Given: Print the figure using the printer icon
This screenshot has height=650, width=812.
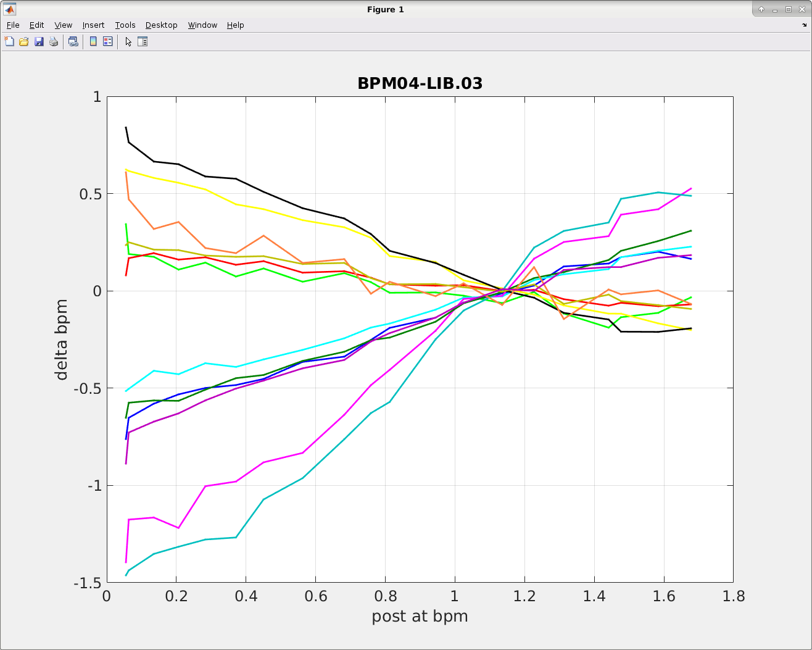Looking at the screenshot, I should coord(54,42).
